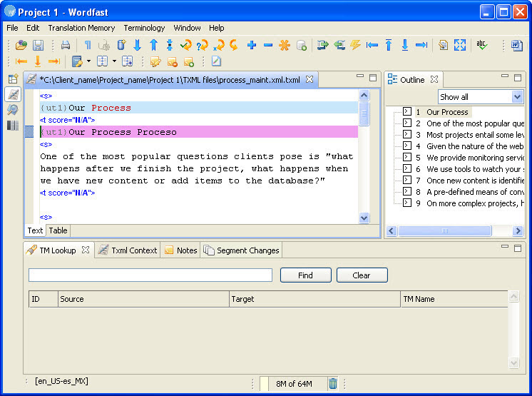Click the note with green plus icon
Screen dimensions: 532x396
[189, 62]
